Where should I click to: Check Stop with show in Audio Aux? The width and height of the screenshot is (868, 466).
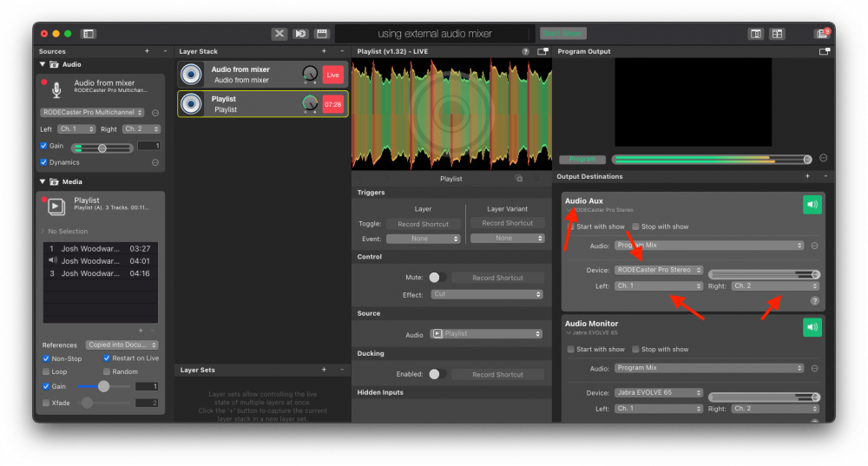[635, 226]
